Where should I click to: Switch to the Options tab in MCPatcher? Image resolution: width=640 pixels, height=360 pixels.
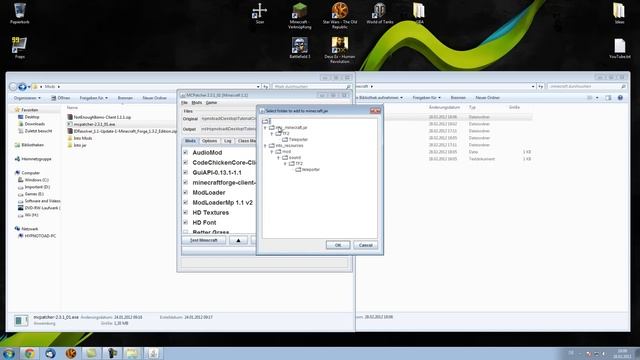coord(209,141)
